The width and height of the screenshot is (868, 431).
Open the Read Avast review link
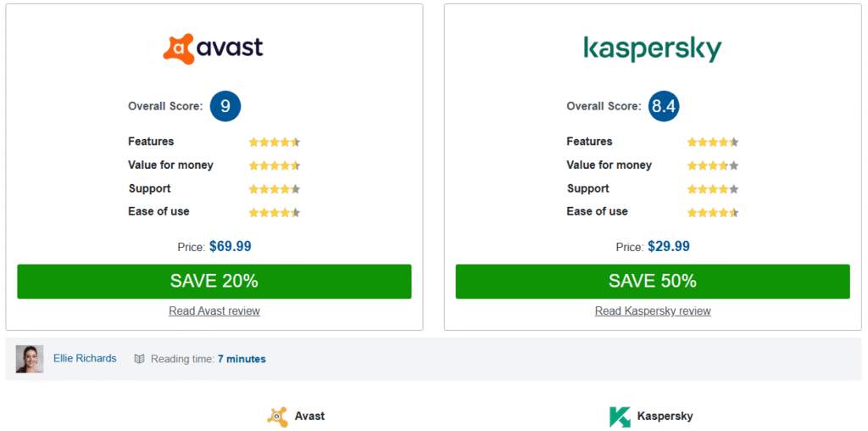[214, 311]
